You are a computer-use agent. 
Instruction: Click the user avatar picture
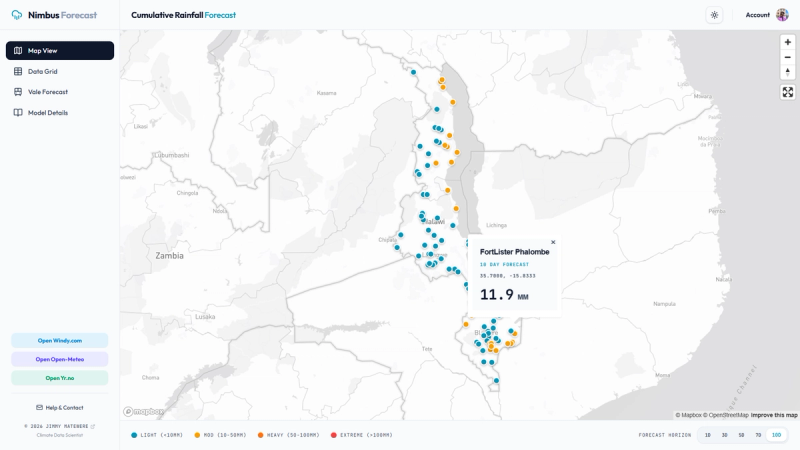click(782, 15)
